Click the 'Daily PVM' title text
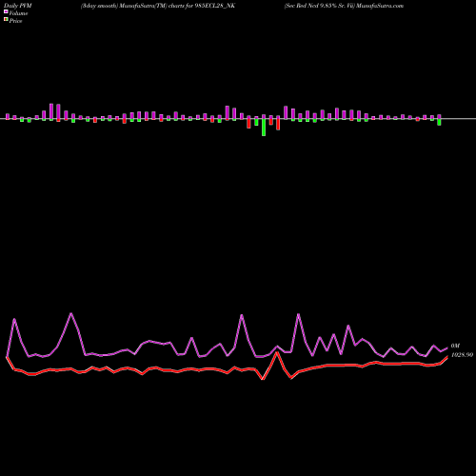Viewport: 476px width, 476px height. tap(18, 6)
